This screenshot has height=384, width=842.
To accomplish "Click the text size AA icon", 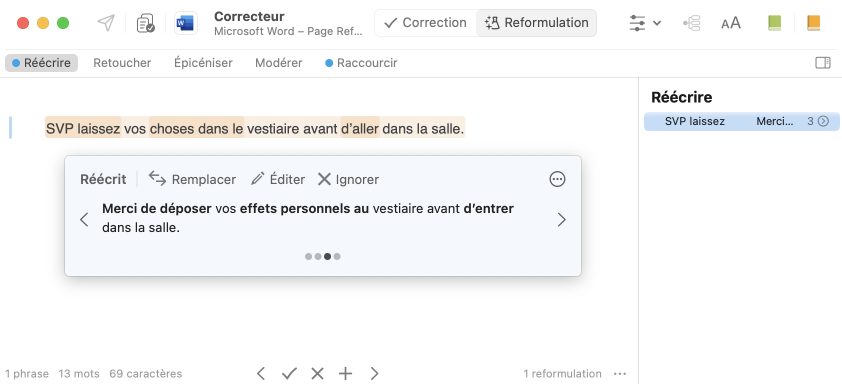I will coord(730,23).
